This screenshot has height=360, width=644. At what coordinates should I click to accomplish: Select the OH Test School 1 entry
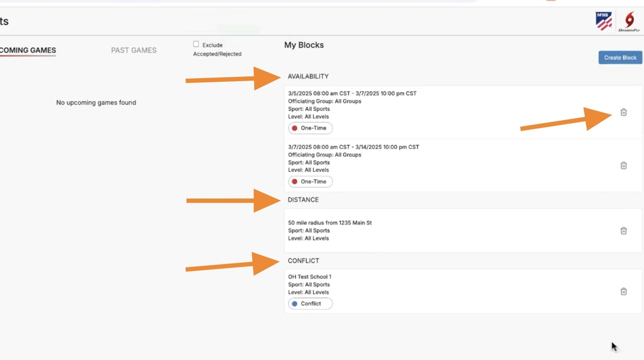click(309, 277)
